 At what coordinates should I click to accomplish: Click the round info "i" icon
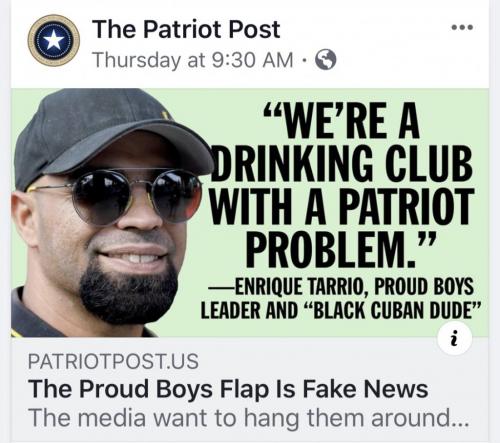(454, 339)
